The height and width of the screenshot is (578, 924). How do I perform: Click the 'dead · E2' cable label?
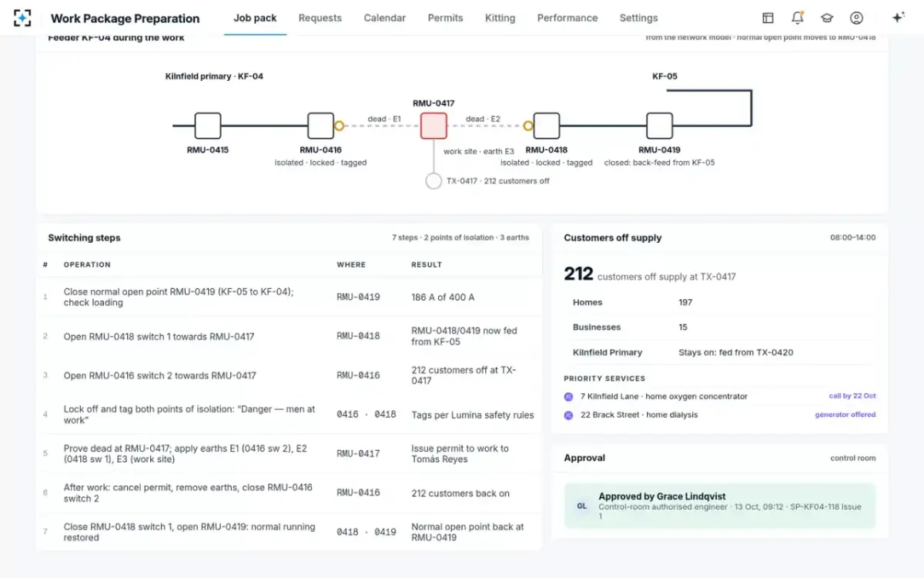tap(483, 119)
